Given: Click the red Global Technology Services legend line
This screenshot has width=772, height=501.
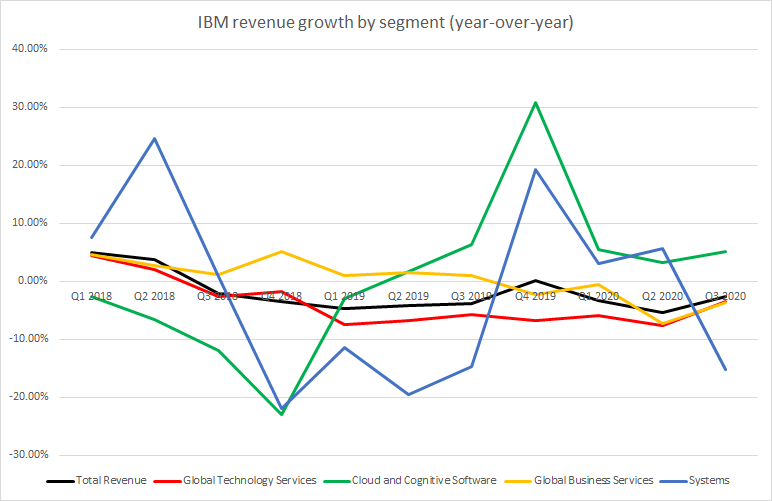Looking at the screenshot, I should tap(167, 481).
